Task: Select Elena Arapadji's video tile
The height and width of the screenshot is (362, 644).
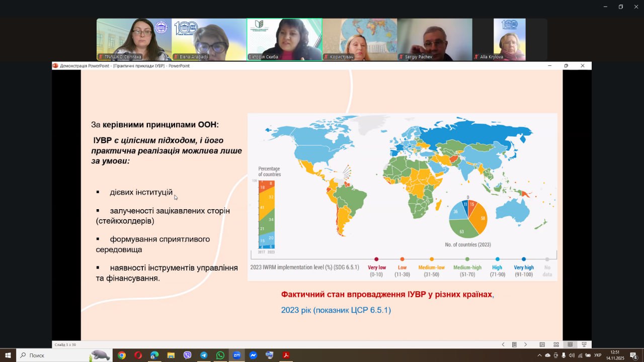Action: click(209, 40)
